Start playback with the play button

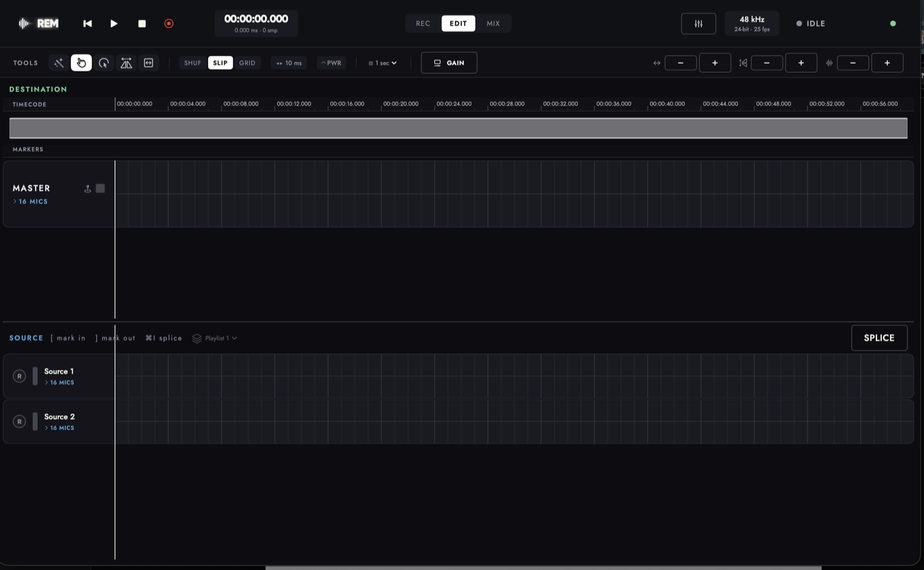coord(114,23)
